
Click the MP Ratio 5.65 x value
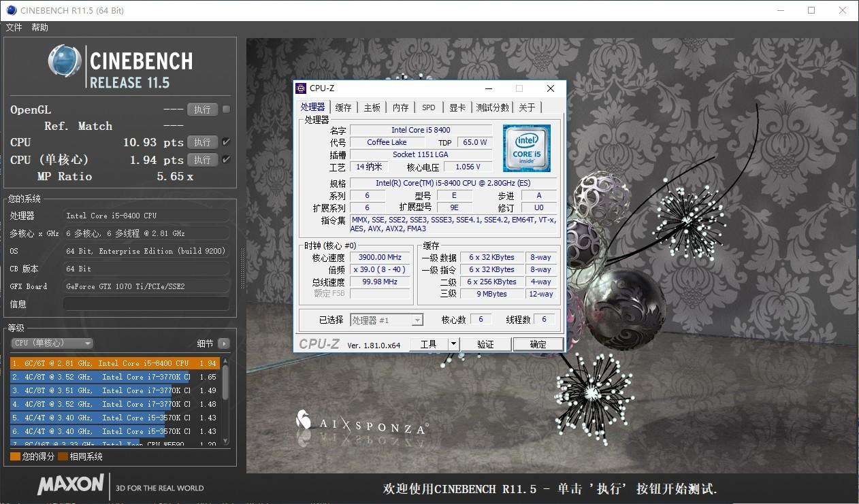coord(175,177)
